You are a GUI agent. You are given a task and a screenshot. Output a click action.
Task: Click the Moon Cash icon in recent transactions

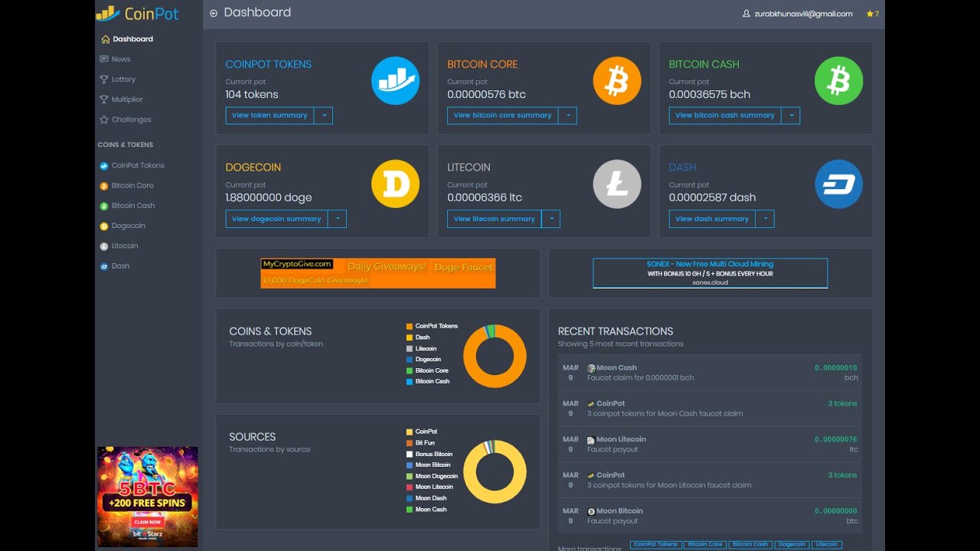(591, 368)
